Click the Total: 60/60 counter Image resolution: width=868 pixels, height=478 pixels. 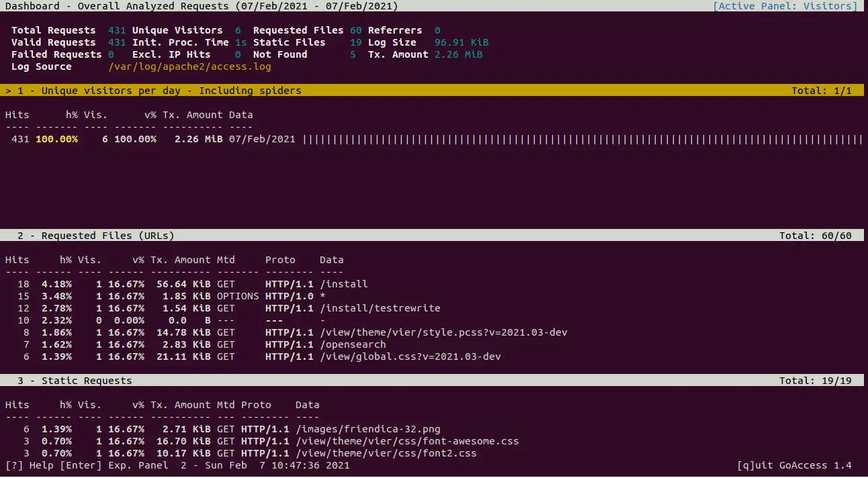pyautogui.click(x=816, y=236)
